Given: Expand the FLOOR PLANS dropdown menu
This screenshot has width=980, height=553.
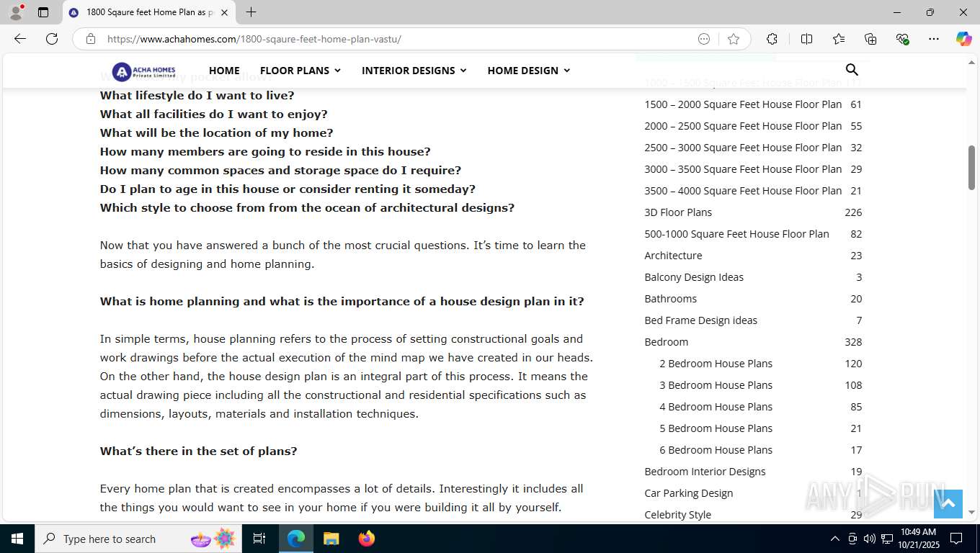Looking at the screenshot, I should (x=300, y=71).
